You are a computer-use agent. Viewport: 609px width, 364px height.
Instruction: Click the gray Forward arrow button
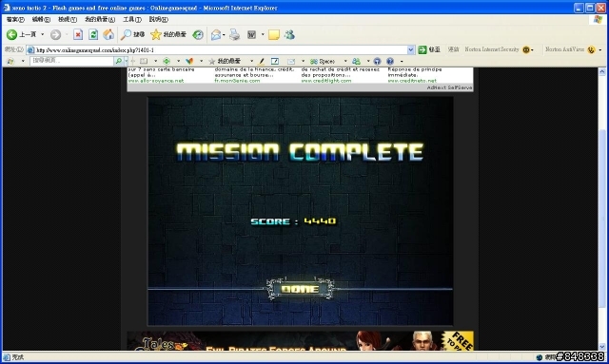pyautogui.click(x=56, y=34)
